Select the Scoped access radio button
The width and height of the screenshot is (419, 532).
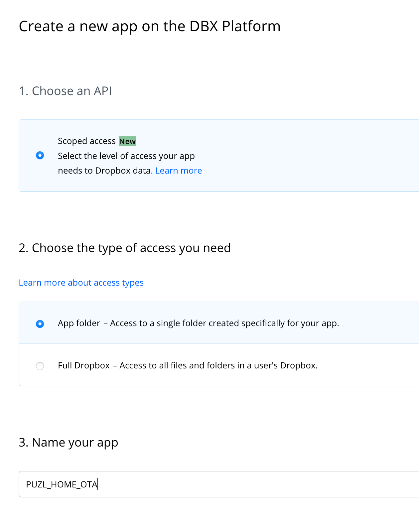click(40, 155)
